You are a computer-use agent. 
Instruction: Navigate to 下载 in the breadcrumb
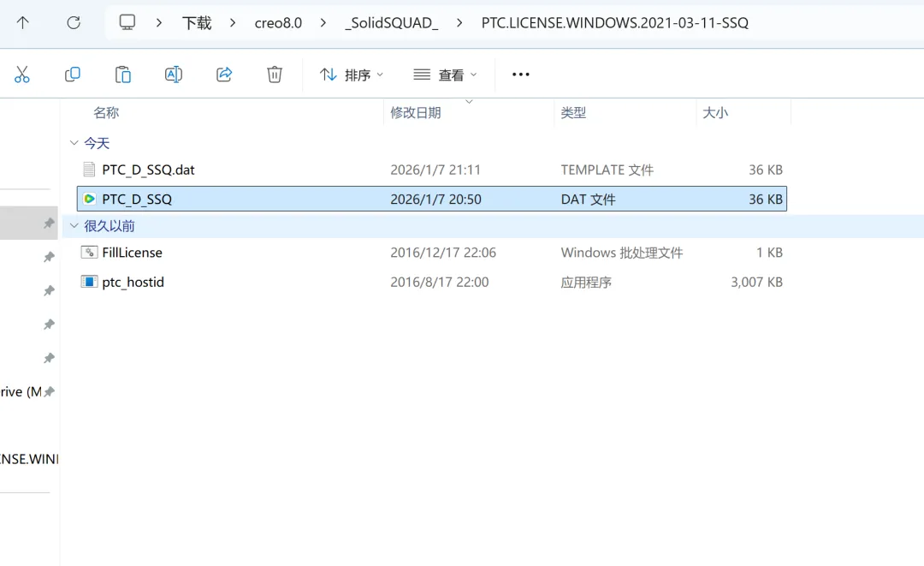pos(197,23)
